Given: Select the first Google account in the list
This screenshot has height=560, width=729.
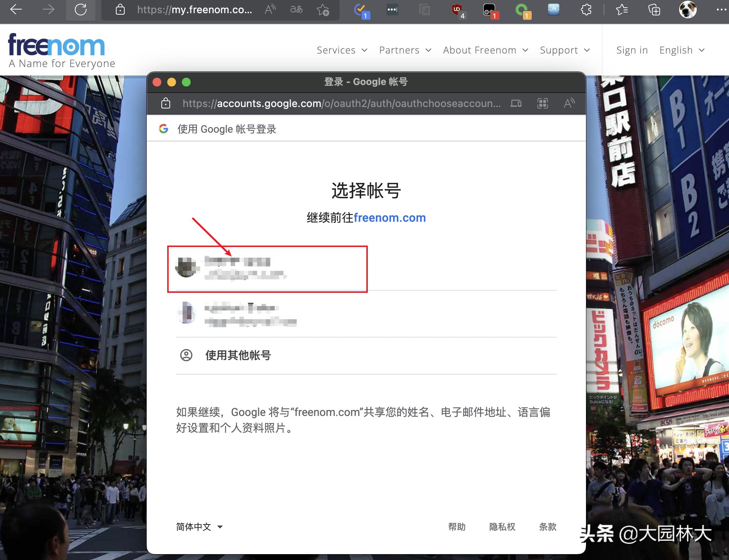Looking at the screenshot, I should tap(267, 268).
